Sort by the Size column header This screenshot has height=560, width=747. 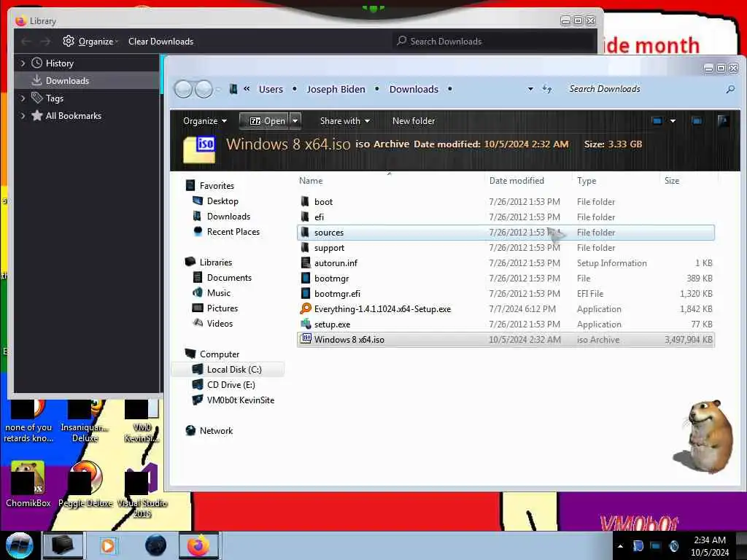point(672,181)
